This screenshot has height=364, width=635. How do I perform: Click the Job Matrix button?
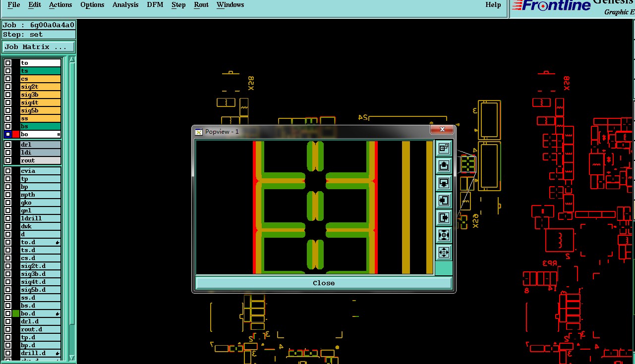[39, 47]
